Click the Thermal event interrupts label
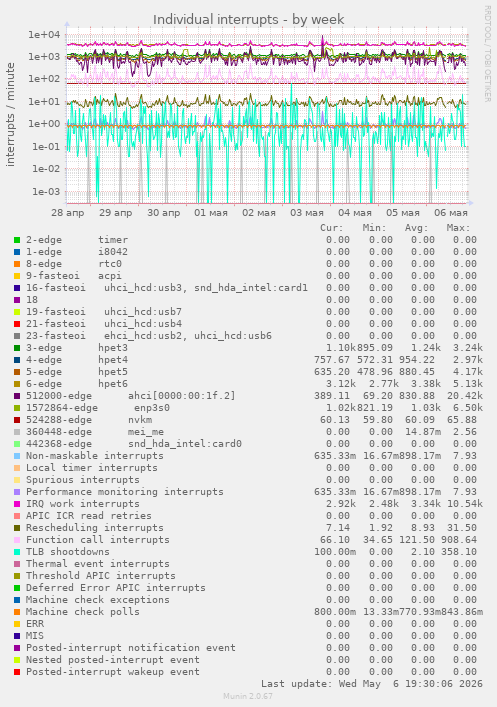This screenshot has height=707, width=497. coord(98,564)
